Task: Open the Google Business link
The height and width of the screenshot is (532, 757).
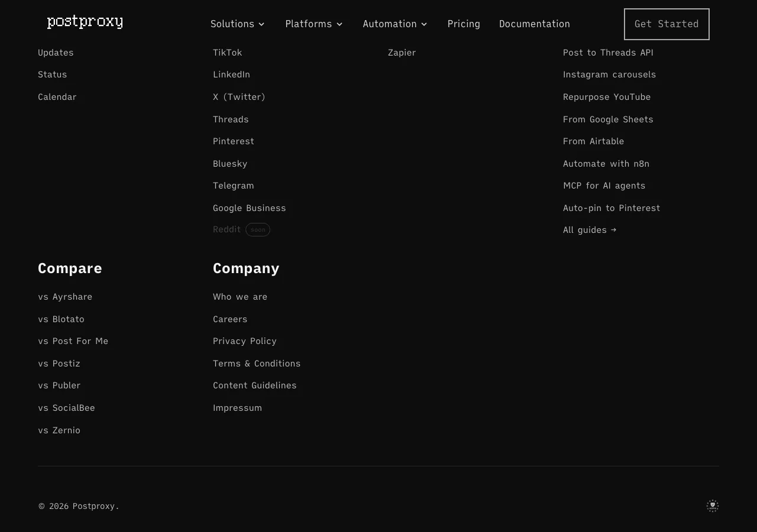Action: [250, 208]
